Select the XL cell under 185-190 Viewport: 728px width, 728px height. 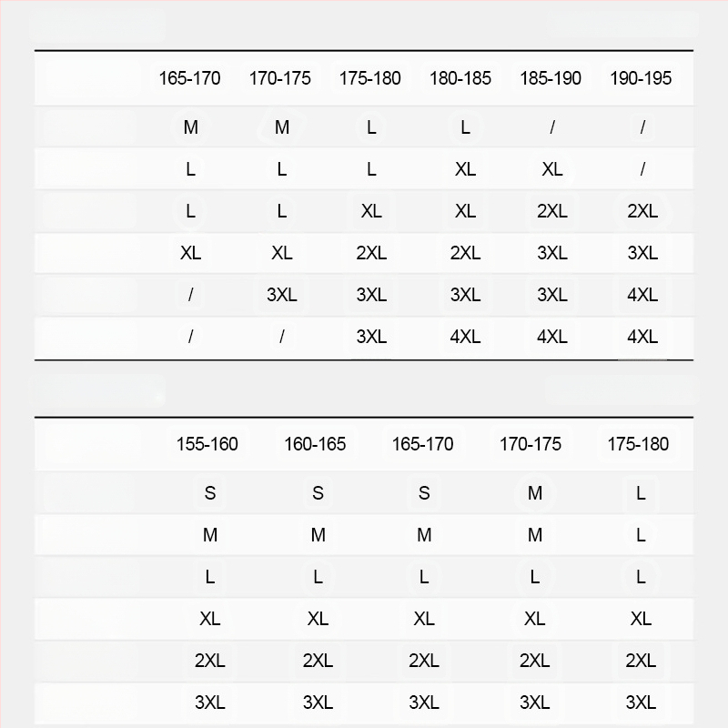pyautogui.click(x=552, y=169)
